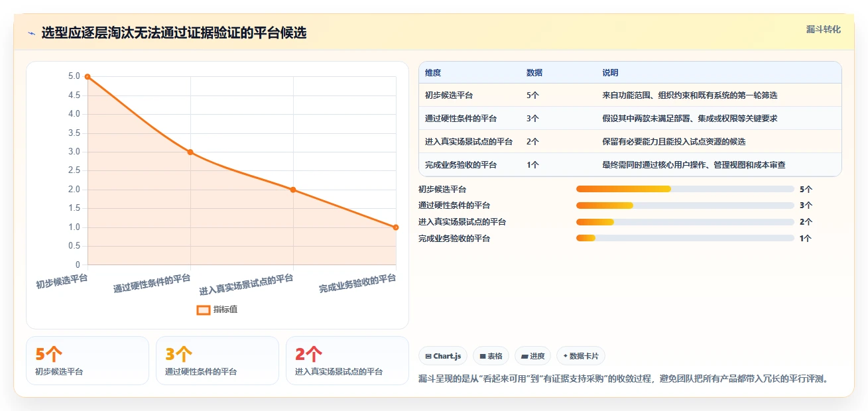Select the chart data point for 完成业务验收的平台

pyautogui.click(x=396, y=227)
